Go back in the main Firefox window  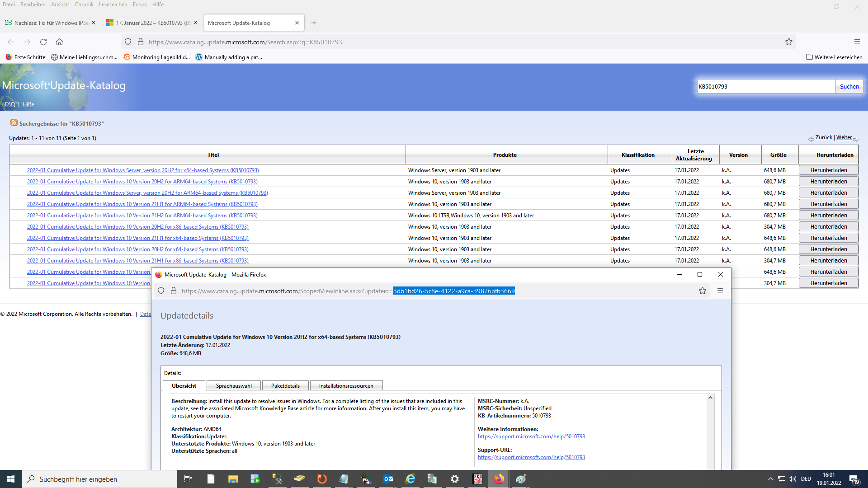tap(11, 42)
